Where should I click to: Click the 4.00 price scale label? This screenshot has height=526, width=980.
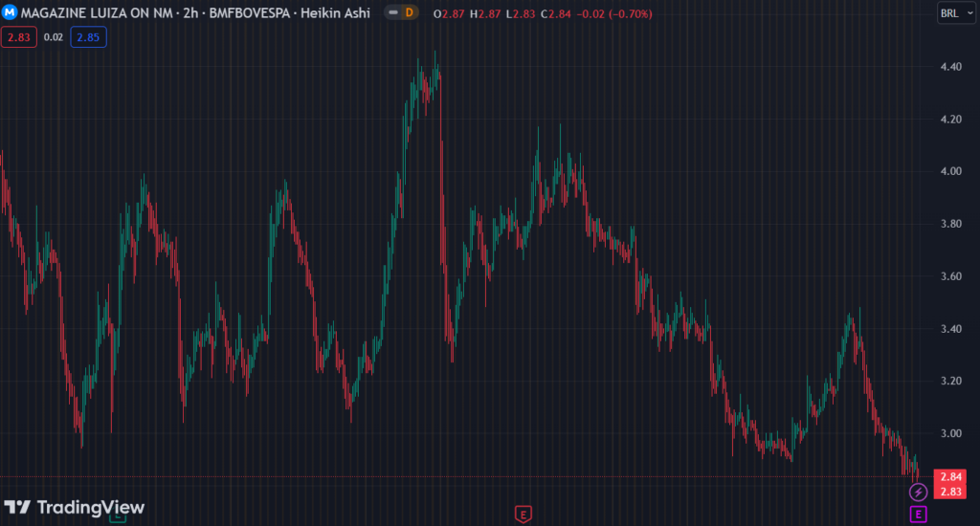[950, 171]
